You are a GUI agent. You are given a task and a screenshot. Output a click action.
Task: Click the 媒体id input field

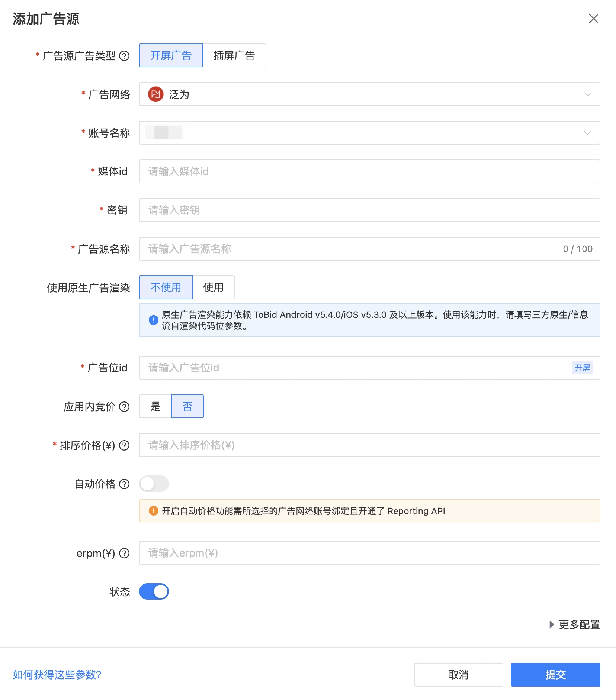coord(370,171)
